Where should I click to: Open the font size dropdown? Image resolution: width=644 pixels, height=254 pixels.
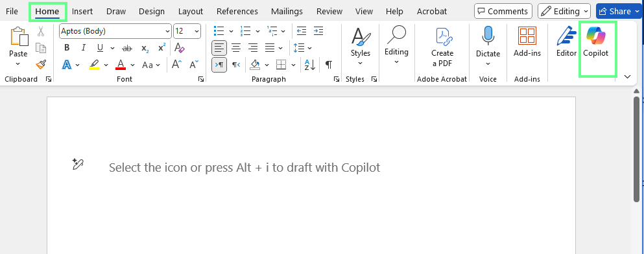pyautogui.click(x=197, y=31)
